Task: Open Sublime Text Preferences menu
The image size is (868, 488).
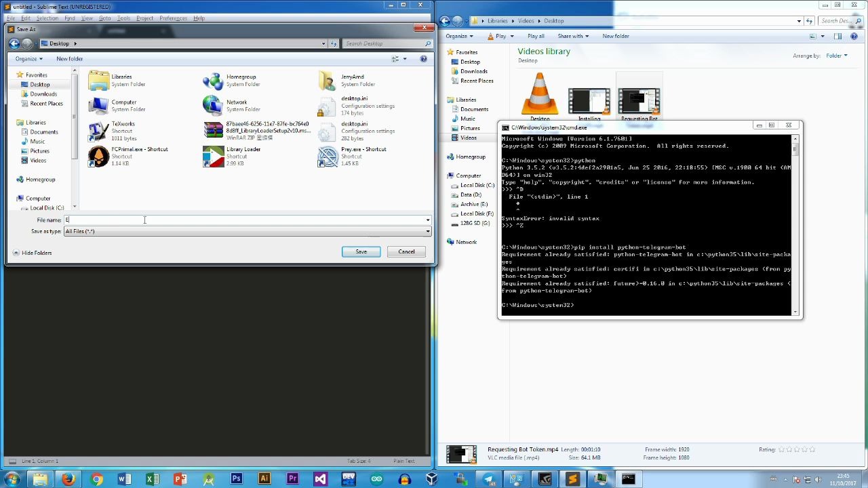Action: point(173,18)
